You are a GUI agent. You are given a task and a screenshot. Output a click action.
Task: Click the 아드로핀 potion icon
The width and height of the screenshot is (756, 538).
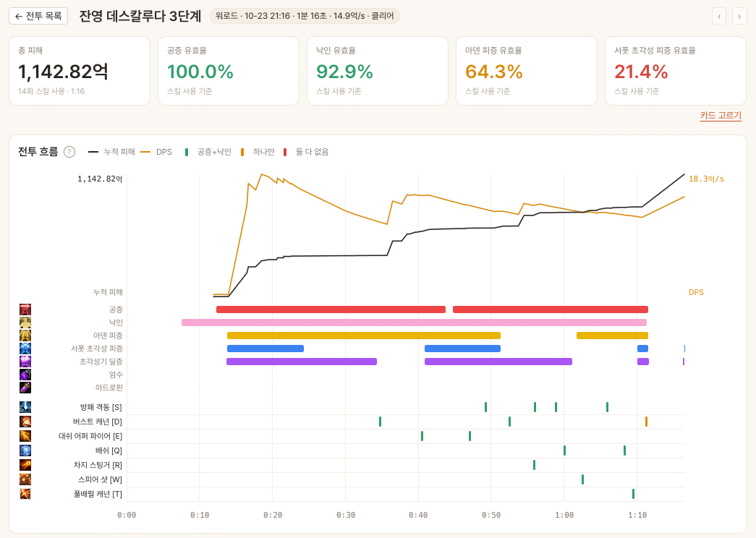(x=25, y=388)
